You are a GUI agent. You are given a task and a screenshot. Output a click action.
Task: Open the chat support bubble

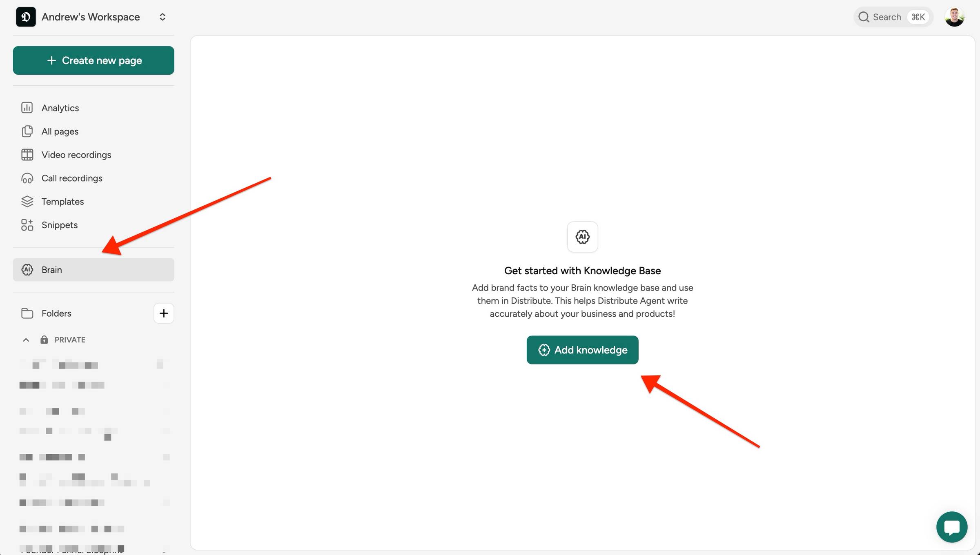click(x=951, y=527)
